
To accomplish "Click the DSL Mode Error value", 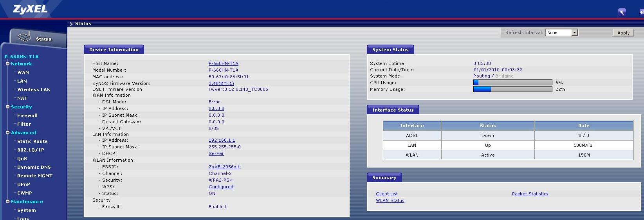I will tap(214, 102).
